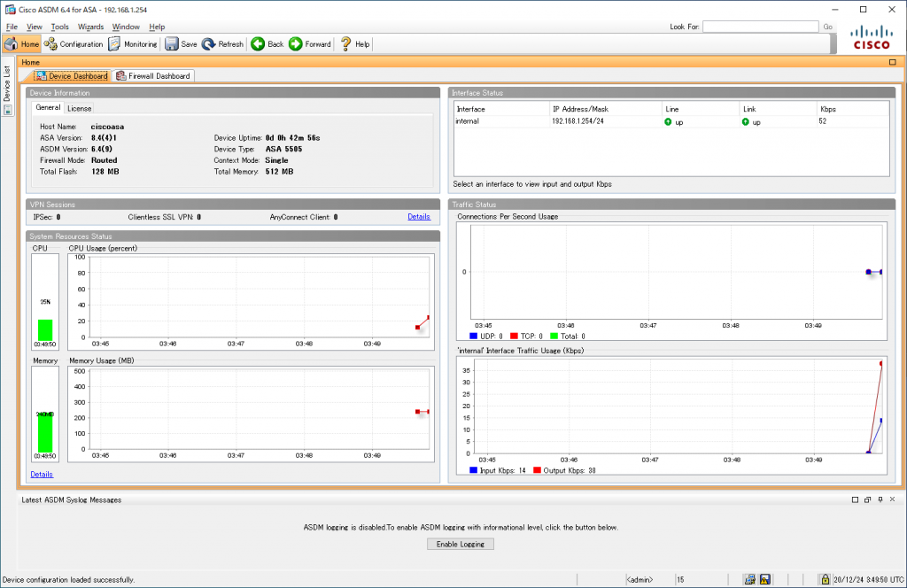Screen dimensions: 907x588
Task: Open the Configuration view
Action: (74, 44)
